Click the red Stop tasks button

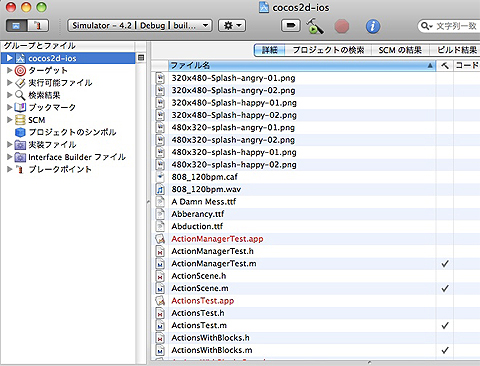pyautogui.click(x=342, y=26)
